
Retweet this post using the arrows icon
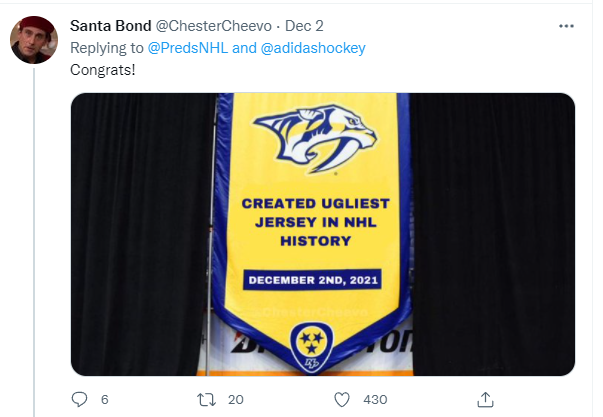(x=206, y=399)
